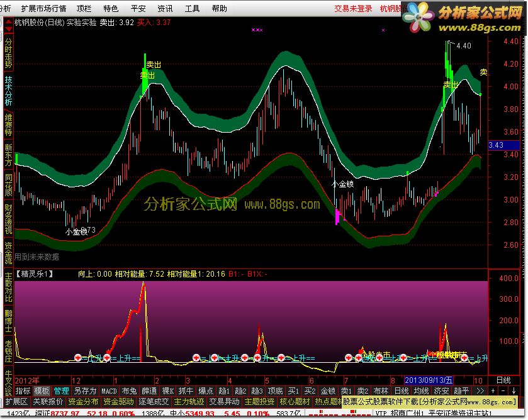Open the 鹏博士 sidebar tab
This screenshot has width=528, height=420.
click(x=8, y=321)
